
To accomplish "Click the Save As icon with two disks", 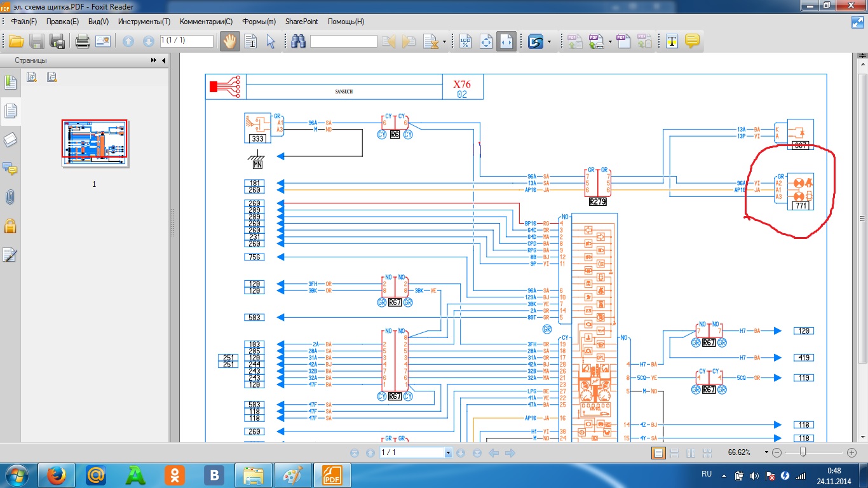I will click(x=58, y=42).
